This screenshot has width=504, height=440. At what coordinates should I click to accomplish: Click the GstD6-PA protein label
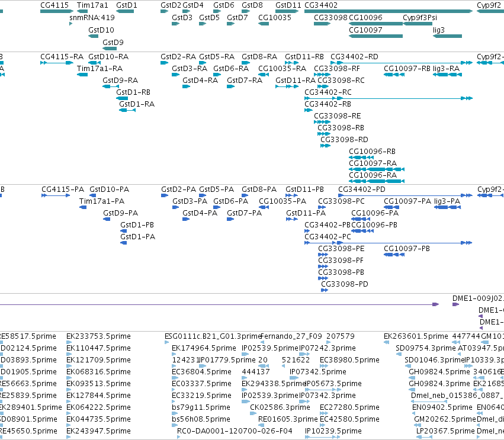pyautogui.click(x=231, y=201)
